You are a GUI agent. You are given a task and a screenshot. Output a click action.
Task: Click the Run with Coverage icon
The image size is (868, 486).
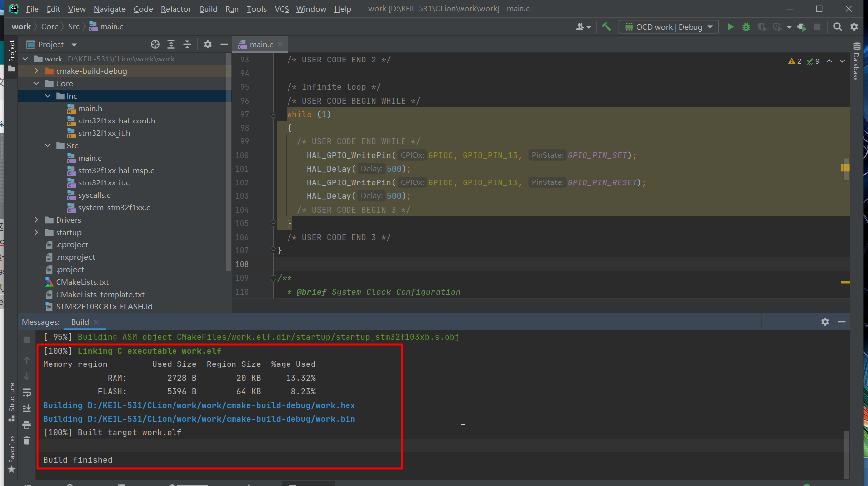click(x=762, y=27)
